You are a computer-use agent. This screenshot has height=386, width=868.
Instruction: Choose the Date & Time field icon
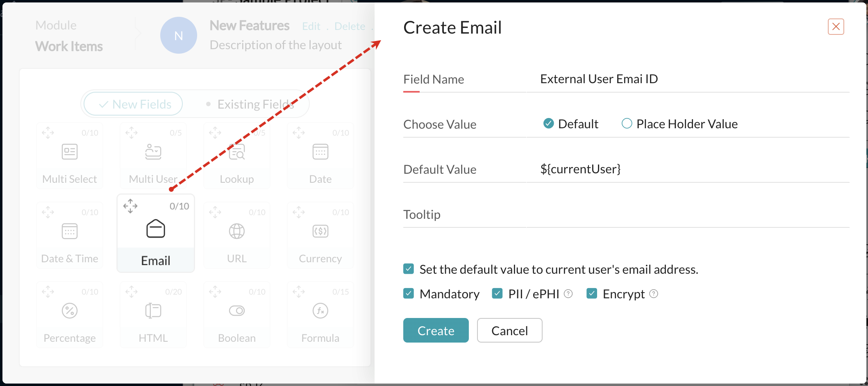coord(70,231)
